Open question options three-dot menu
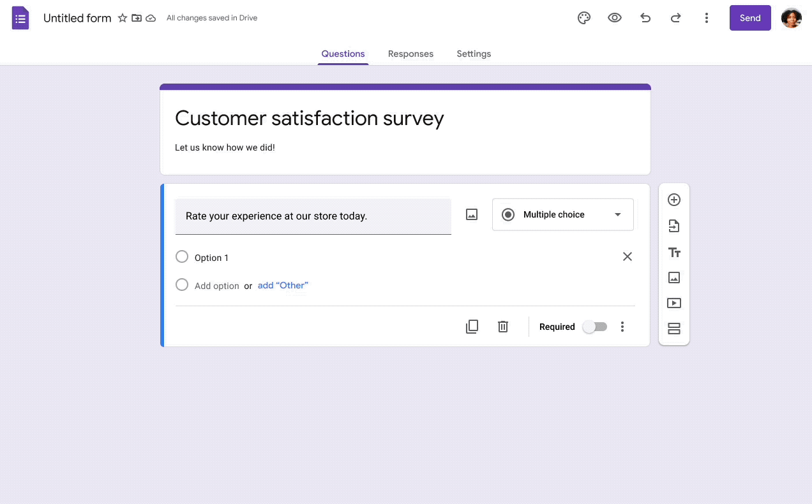 (x=622, y=327)
